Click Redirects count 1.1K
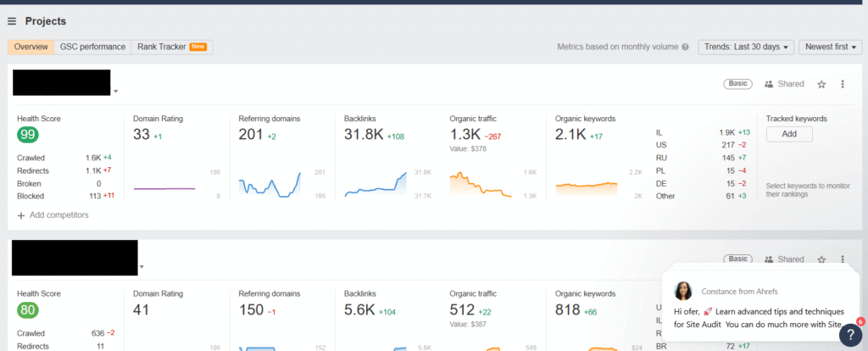Screen dimensions: 868x351 [93, 170]
